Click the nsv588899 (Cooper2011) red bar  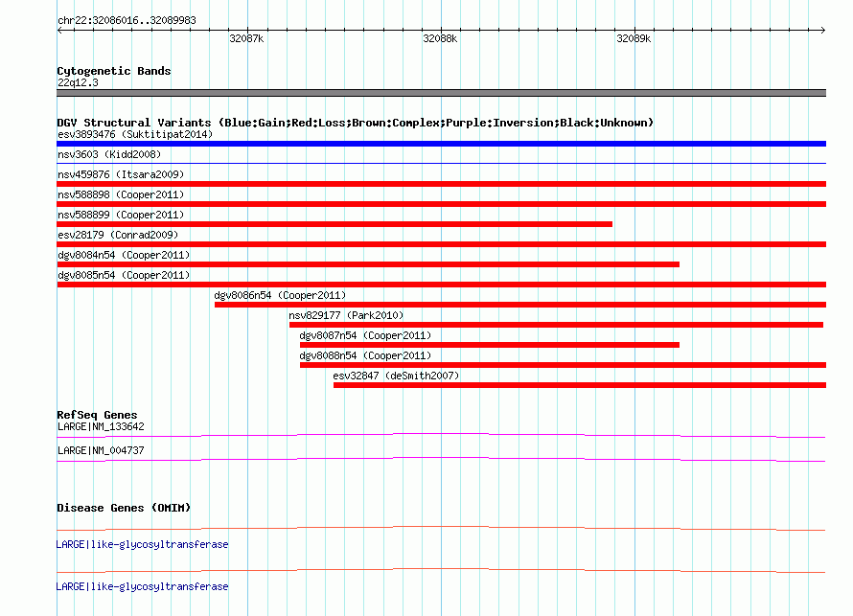tap(334, 224)
